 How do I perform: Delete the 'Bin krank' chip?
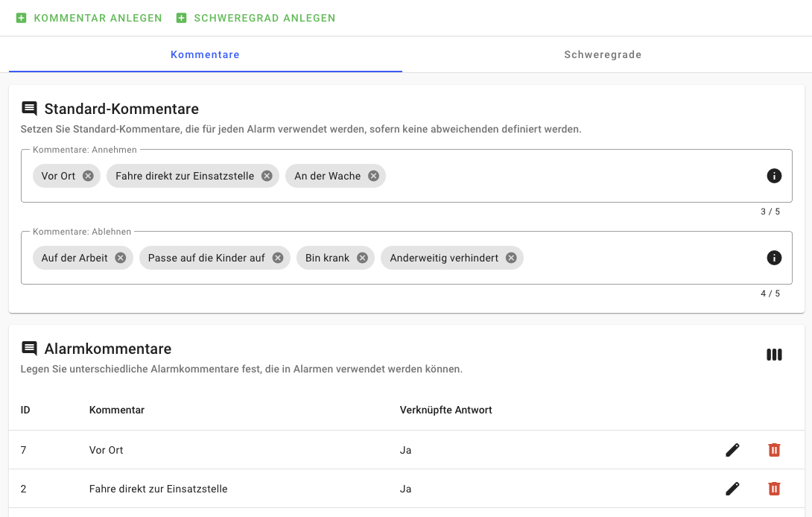[362, 258]
